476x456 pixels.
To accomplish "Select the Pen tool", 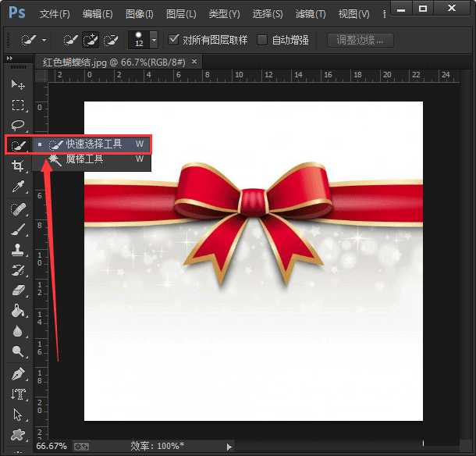I will point(18,374).
